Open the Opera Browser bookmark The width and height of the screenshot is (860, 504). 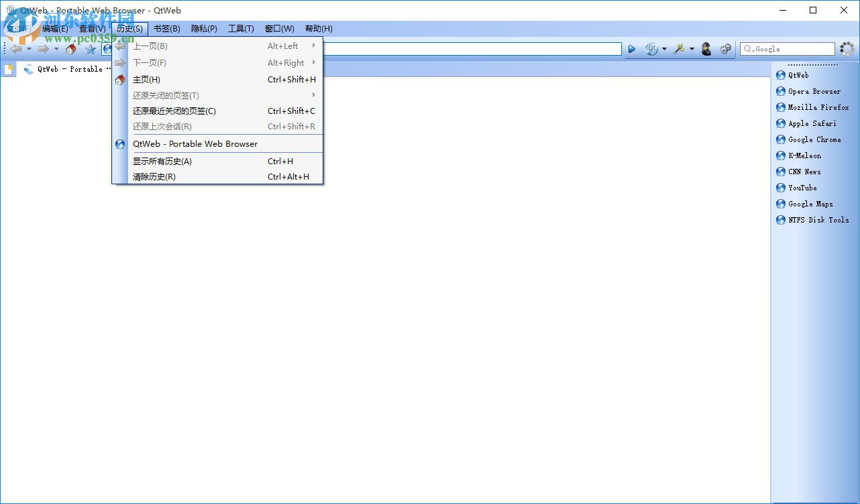814,91
